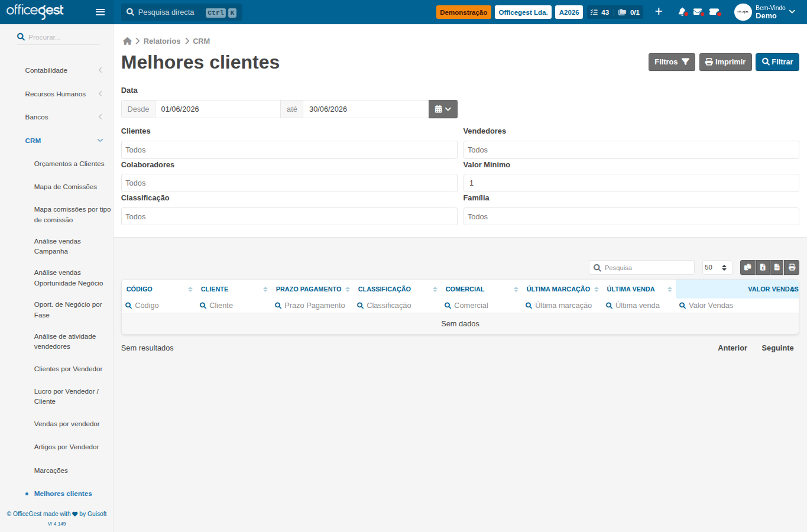Go to home via breadcrumb house icon
This screenshot has height=532, width=807.
[127, 41]
